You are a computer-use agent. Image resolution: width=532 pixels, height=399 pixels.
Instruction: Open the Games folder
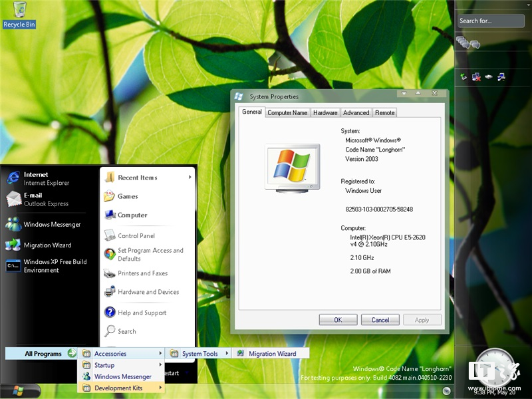click(121, 196)
